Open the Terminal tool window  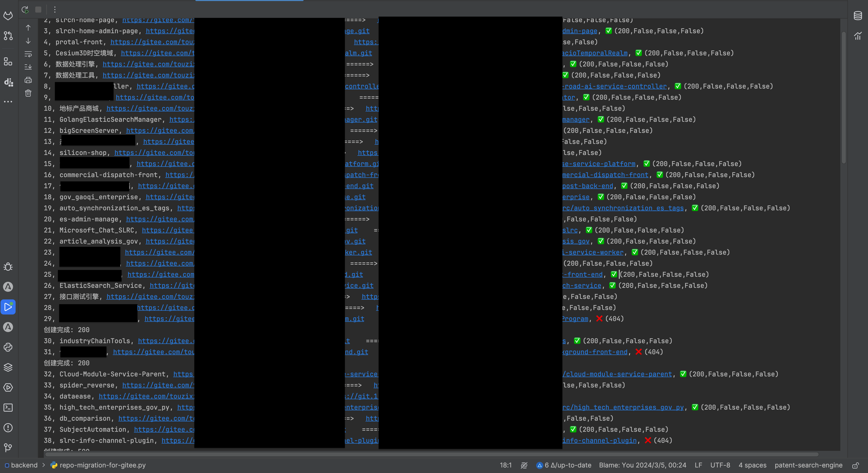click(x=8, y=408)
